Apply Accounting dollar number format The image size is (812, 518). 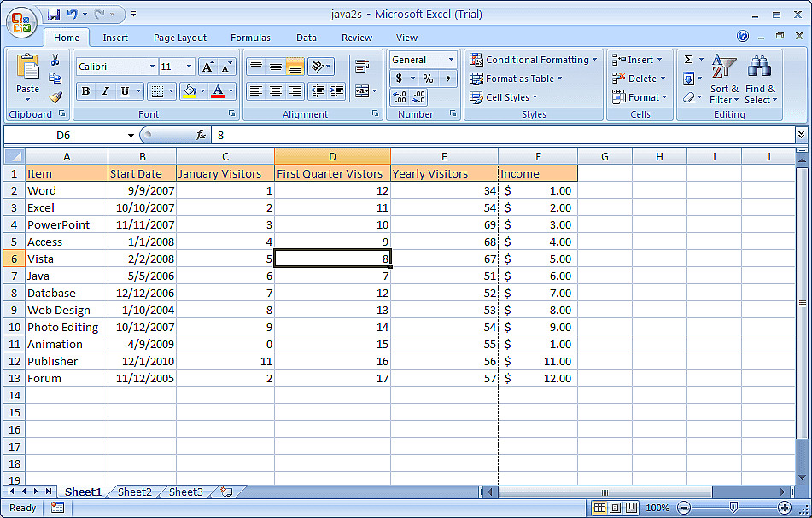tap(399, 79)
